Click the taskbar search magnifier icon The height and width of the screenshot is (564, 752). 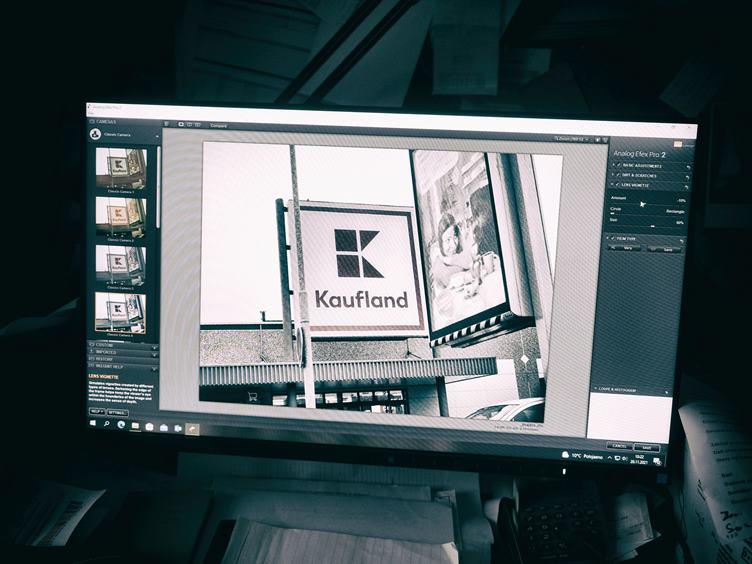click(x=106, y=424)
